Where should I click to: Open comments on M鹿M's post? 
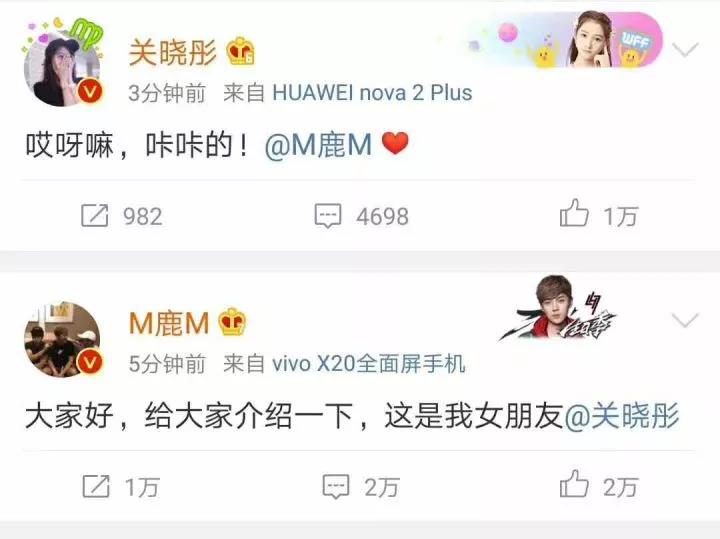tap(336, 487)
